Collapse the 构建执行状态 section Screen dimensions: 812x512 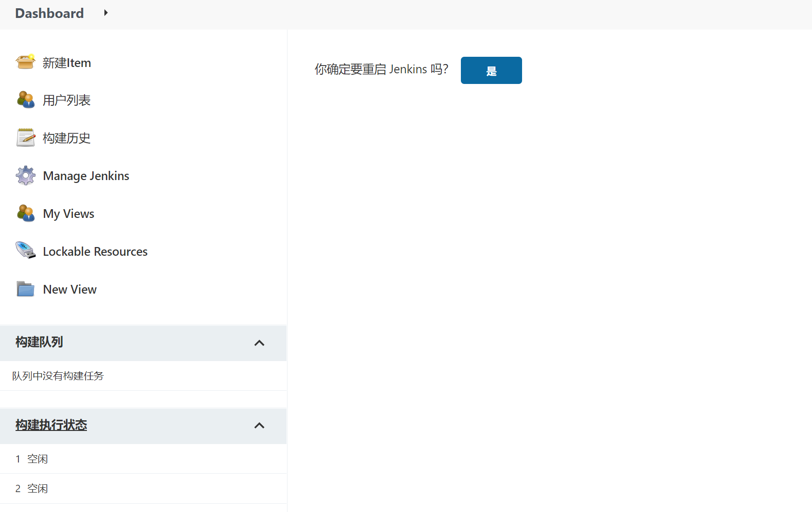click(x=259, y=426)
